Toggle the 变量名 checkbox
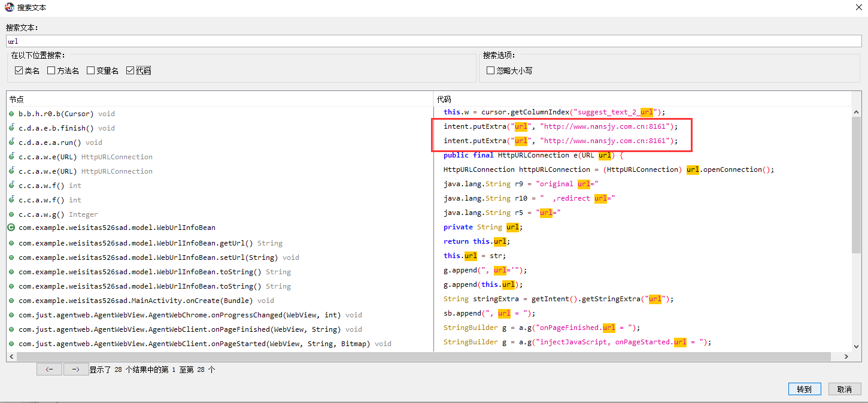The height and width of the screenshot is (403, 868). (x=91, y=71)
